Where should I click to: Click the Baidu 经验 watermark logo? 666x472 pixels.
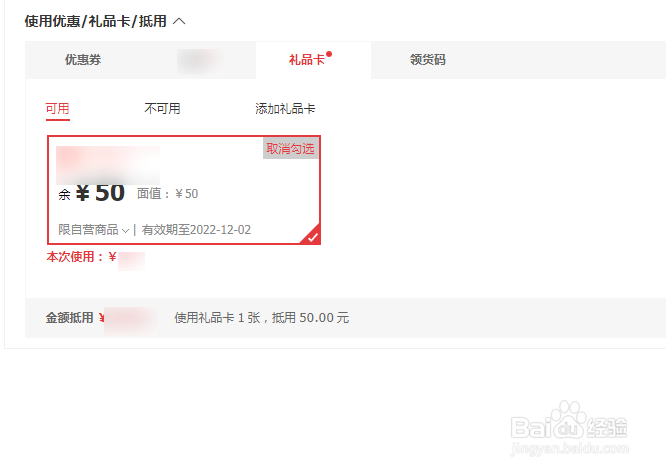click(x=569, y=427)
